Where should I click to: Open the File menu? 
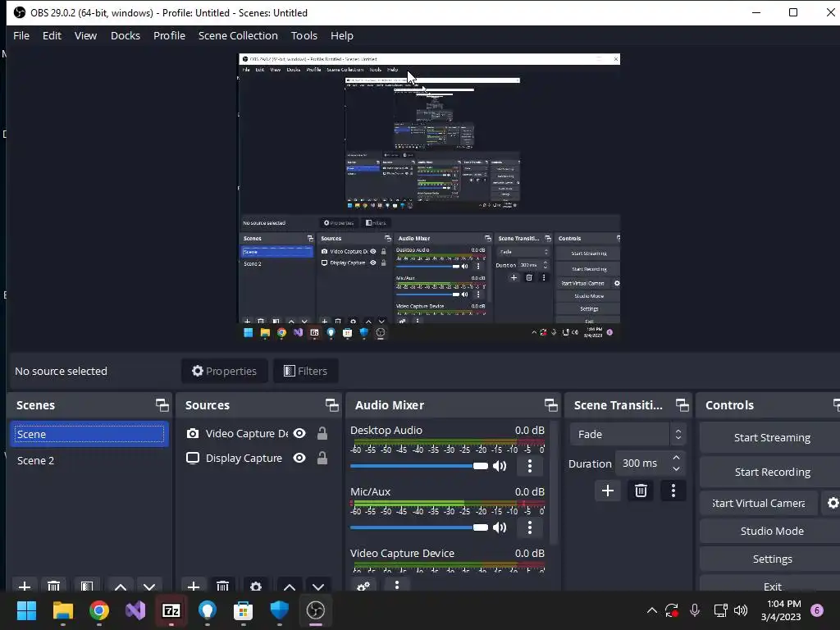[21, 35]
